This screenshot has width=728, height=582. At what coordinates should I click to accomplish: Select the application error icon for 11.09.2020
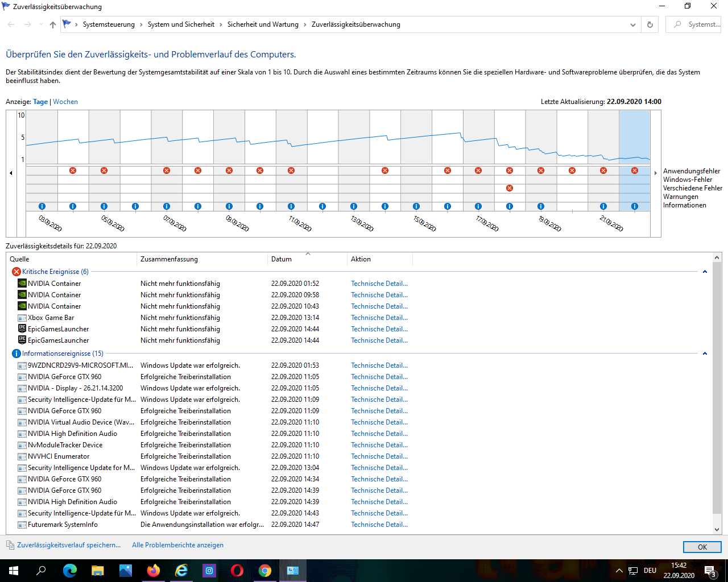click(x=291, y=171)
